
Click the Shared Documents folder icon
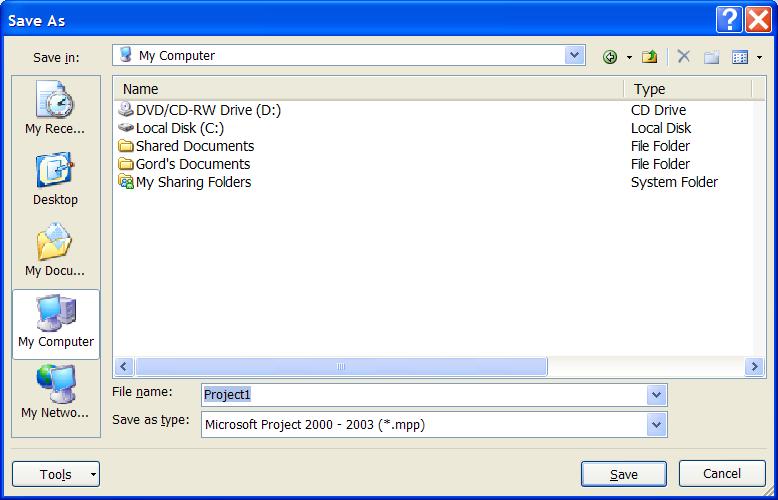pyautogui.click(x=126, y=146)
